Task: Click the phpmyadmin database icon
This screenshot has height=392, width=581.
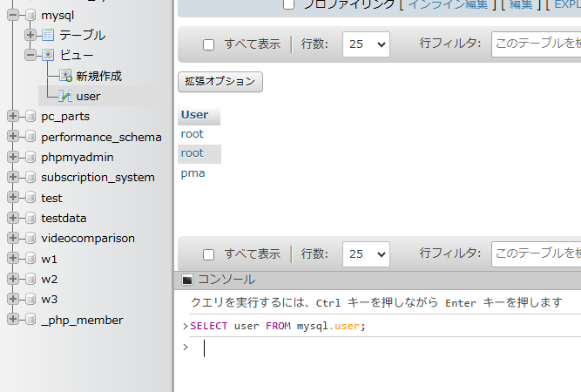Action: [30, 157]
